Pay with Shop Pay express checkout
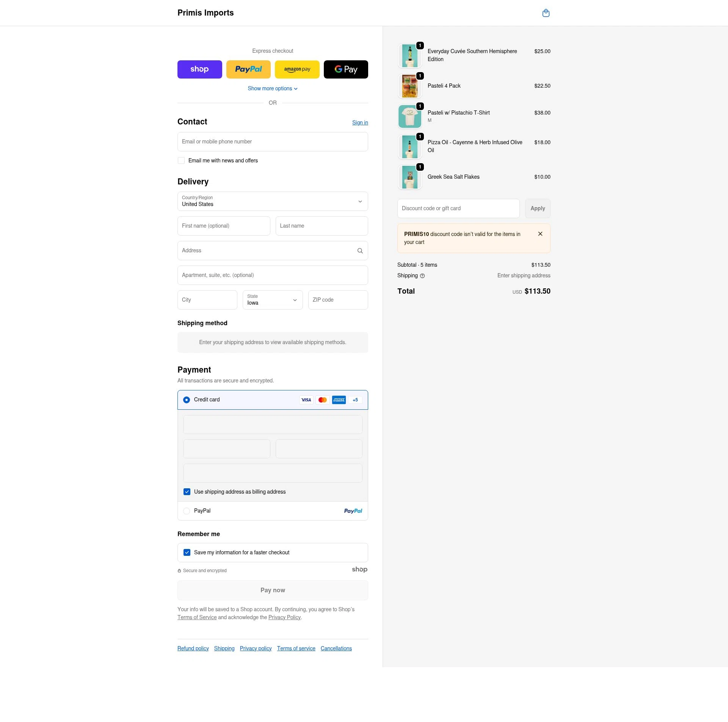Image resolution: width=728 pixels, height=722 pixels. pos(199,69)
